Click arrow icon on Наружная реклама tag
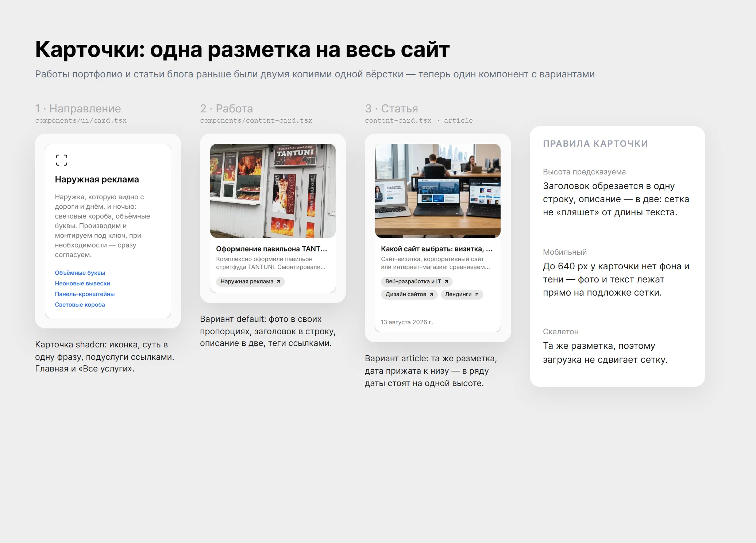756x543 pixels. tap(278, 282)
